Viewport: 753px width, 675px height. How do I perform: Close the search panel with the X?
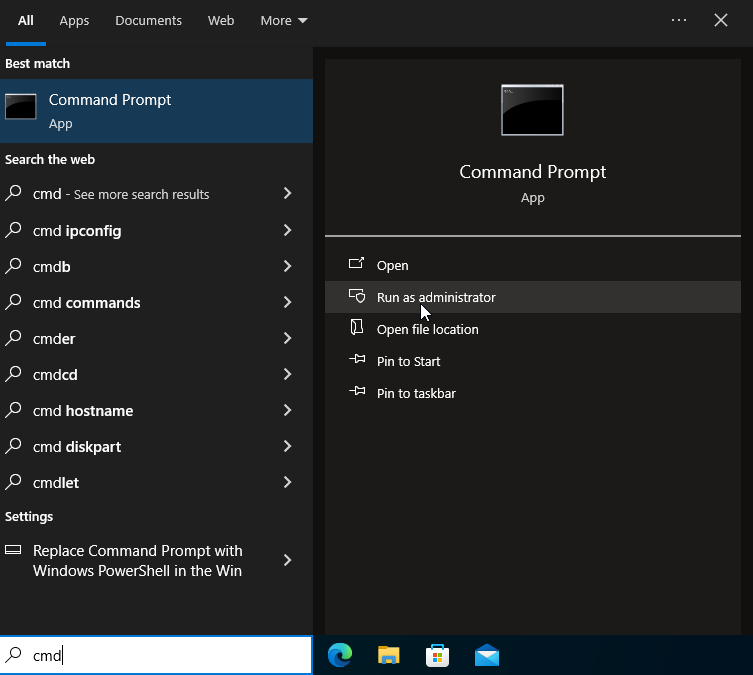tap(721, 20)
